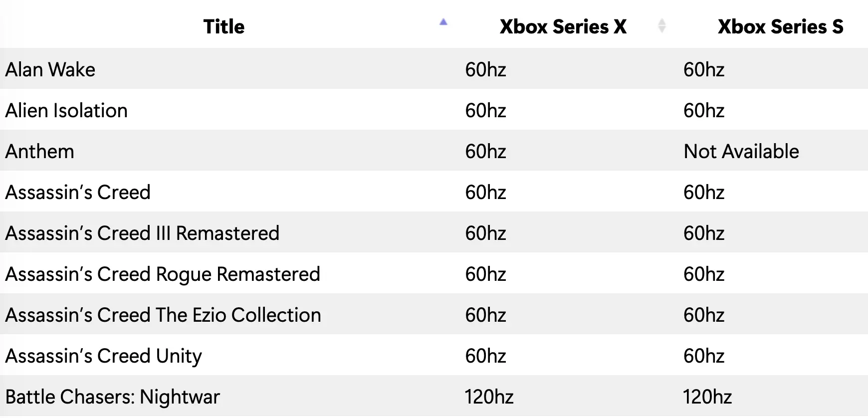Select the Assassin's Creed title cell

point(78,193)
